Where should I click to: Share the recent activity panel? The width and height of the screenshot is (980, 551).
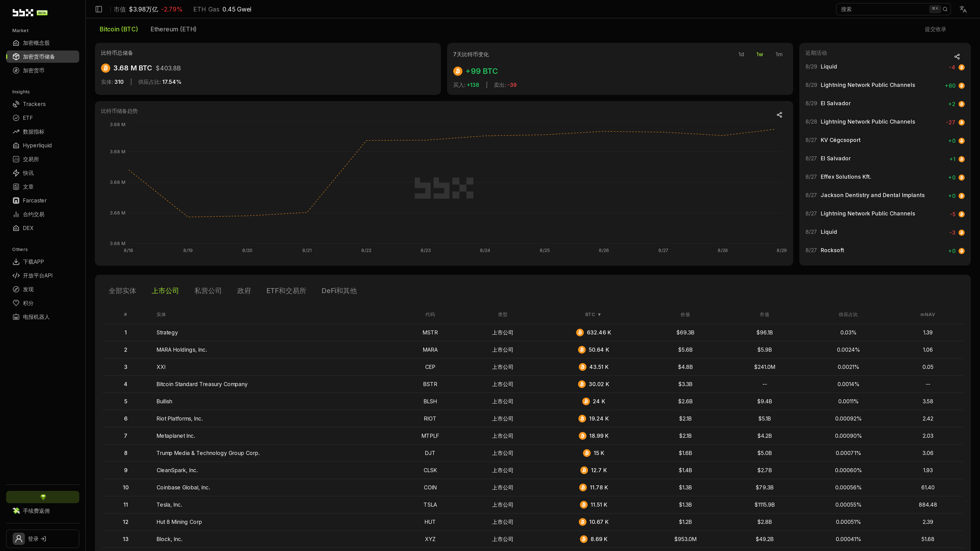click(x=957, y=57)
